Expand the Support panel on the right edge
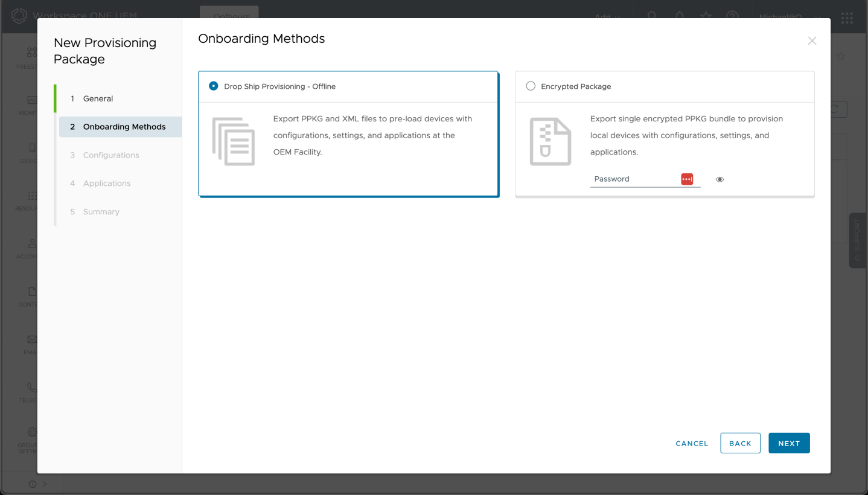This screenshot has height=495, width=868. click(858, 240)
